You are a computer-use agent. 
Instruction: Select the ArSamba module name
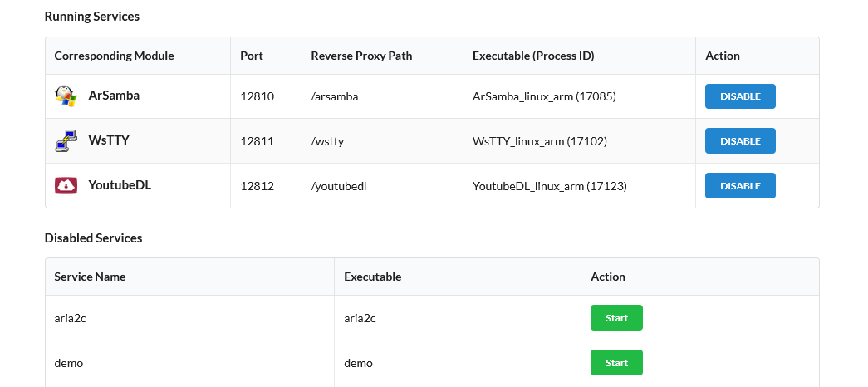(114, 96)
